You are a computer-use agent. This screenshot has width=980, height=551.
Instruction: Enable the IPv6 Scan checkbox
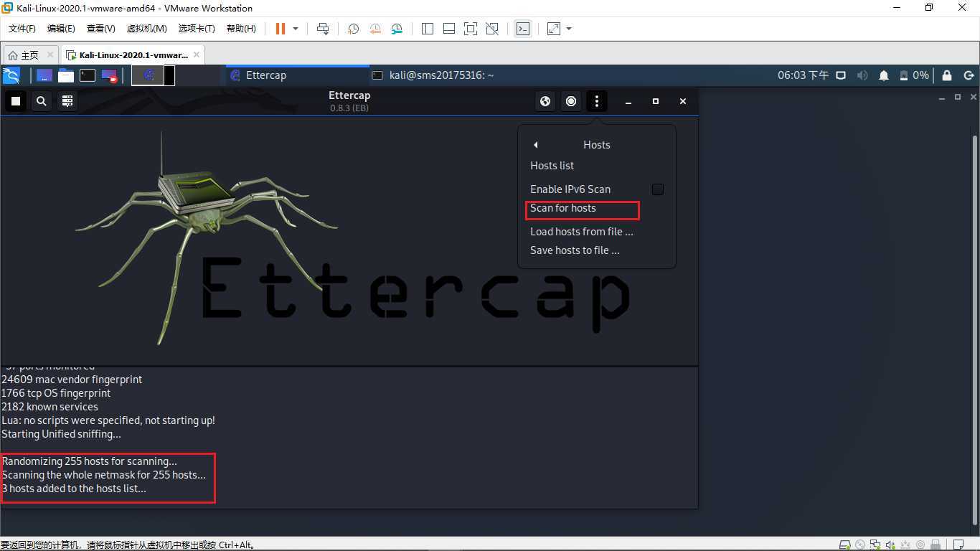[x=658, y=189]
